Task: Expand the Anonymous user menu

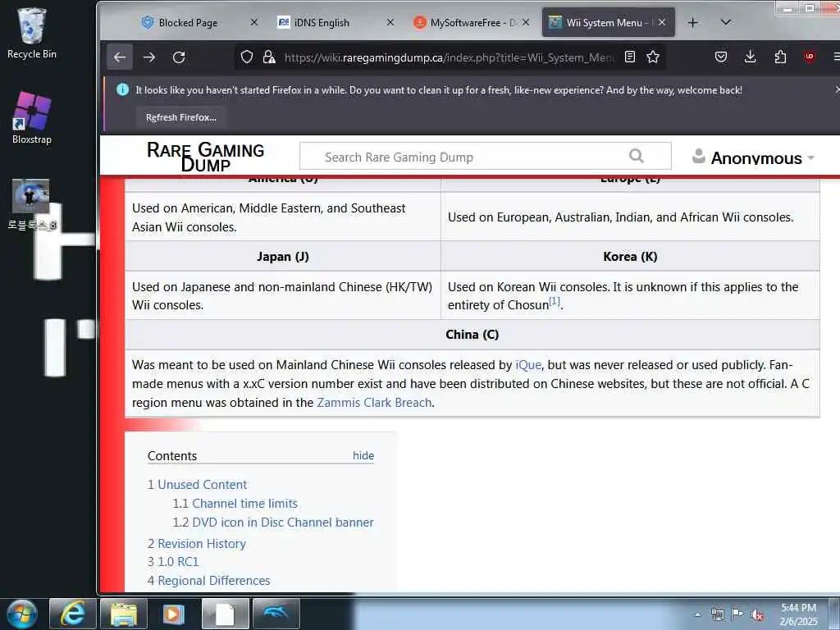Action: 753,157
